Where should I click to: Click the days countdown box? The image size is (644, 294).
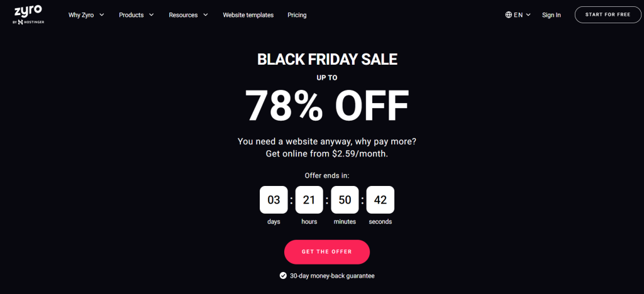[274, 200]
